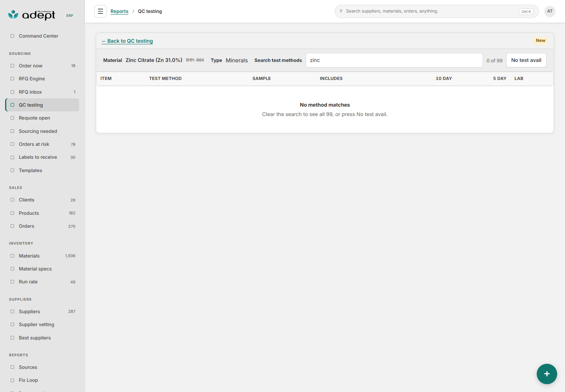Open Fix Loop report
Viewport: 565px width, 392px height.
coord(42,380)
